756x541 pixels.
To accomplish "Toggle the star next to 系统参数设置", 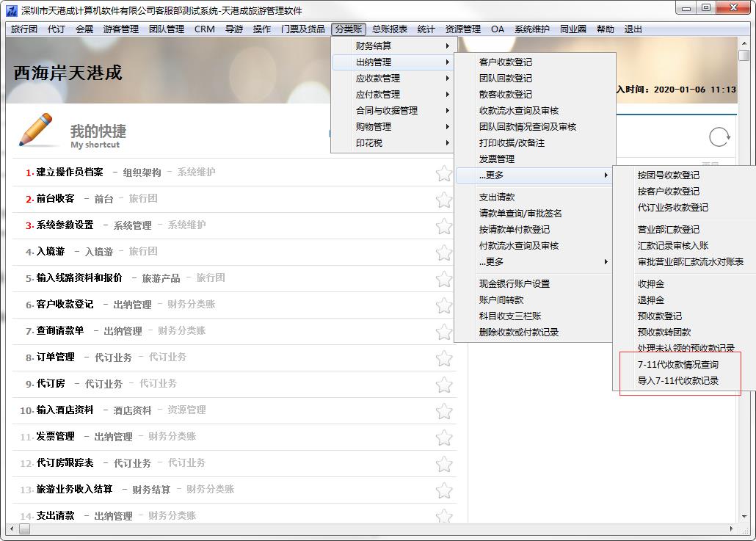I will (443, 226).
